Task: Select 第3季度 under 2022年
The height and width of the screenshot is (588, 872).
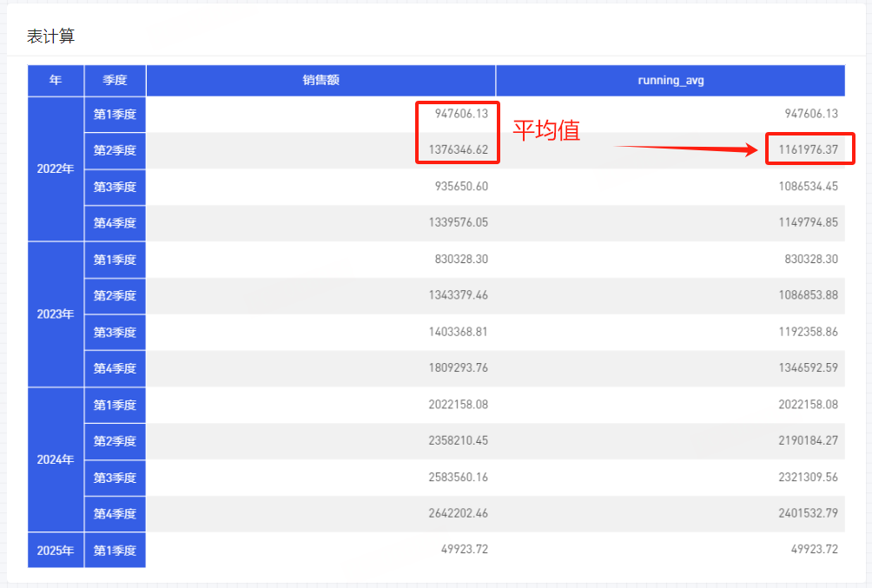Action: (115, 187)
